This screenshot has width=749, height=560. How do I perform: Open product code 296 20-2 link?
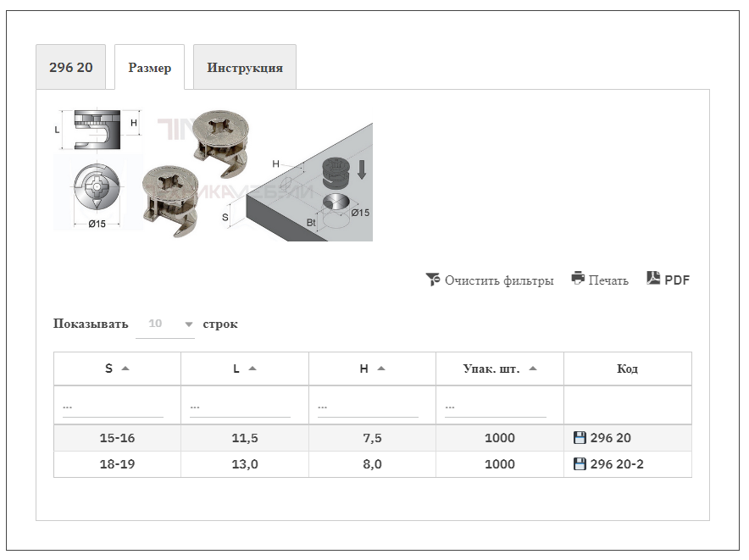click(617, 464)
